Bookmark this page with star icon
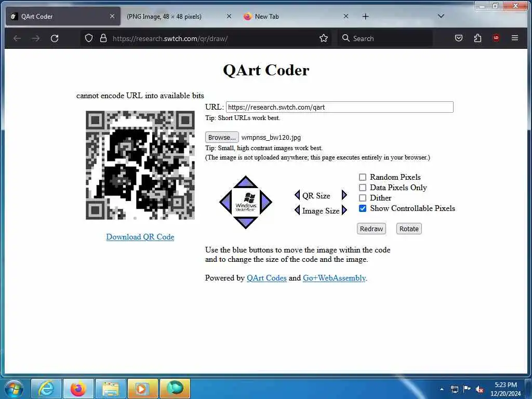This screenshot has width=532, height=399. click(x=324, y=38)
